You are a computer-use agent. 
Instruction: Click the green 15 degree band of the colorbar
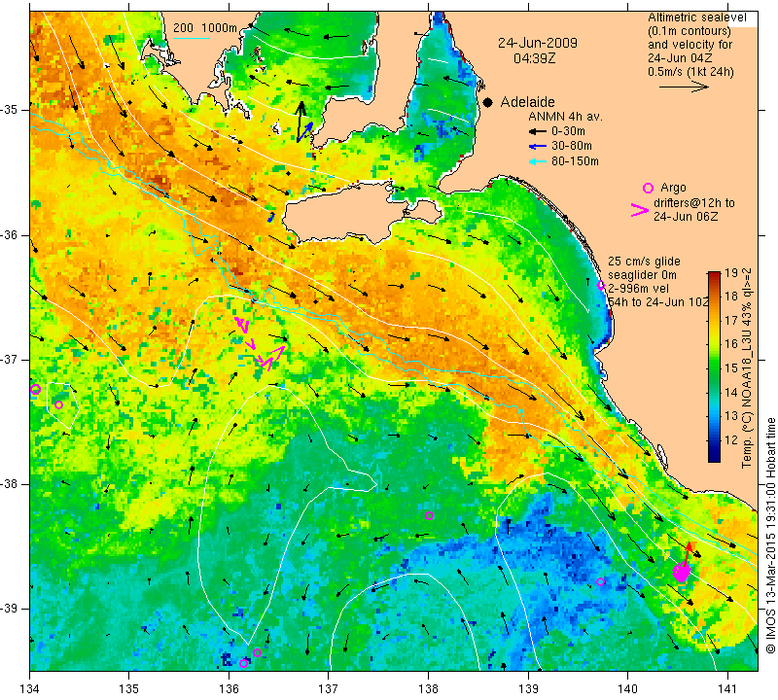714,367
